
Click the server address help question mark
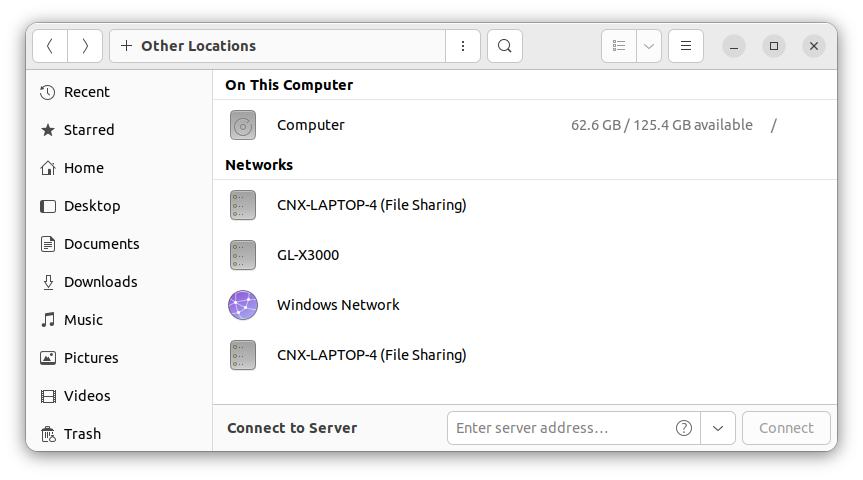point(684,428)
